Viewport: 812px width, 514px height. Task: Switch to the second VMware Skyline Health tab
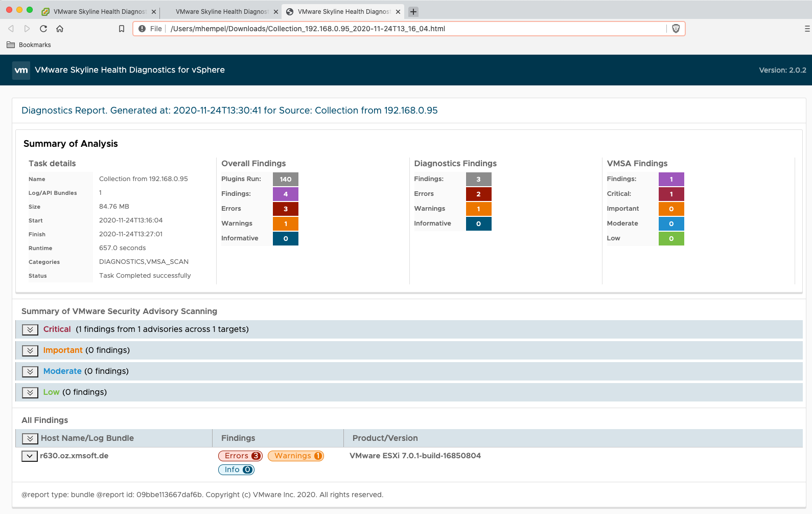[221, 12]
